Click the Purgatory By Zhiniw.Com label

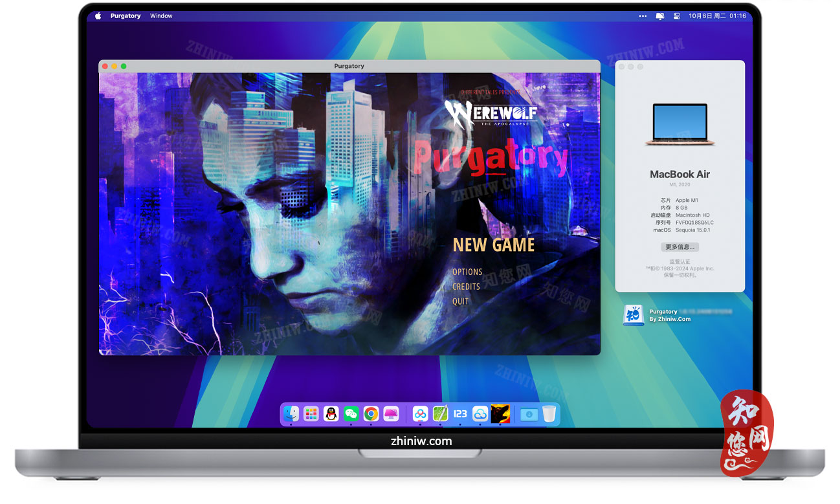[670, 315]
